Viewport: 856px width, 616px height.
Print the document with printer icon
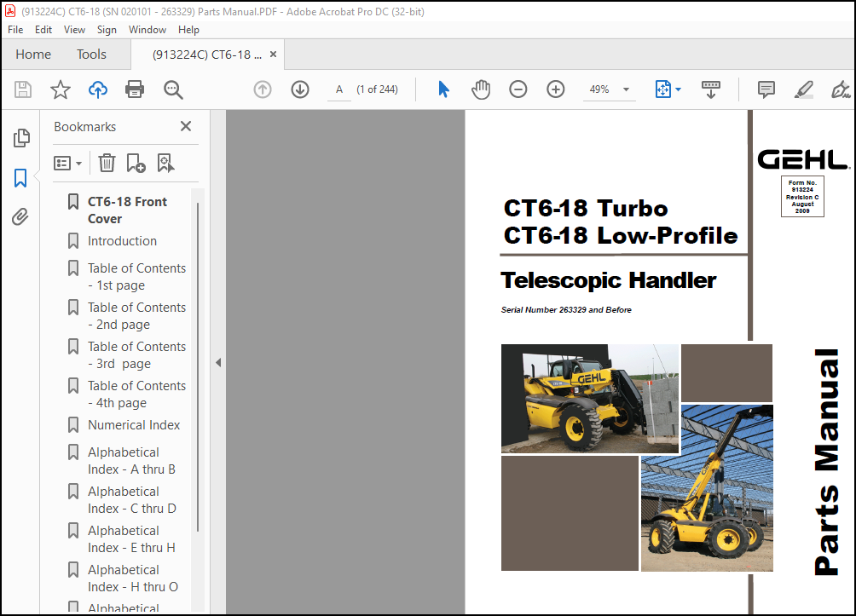[135, 89]
